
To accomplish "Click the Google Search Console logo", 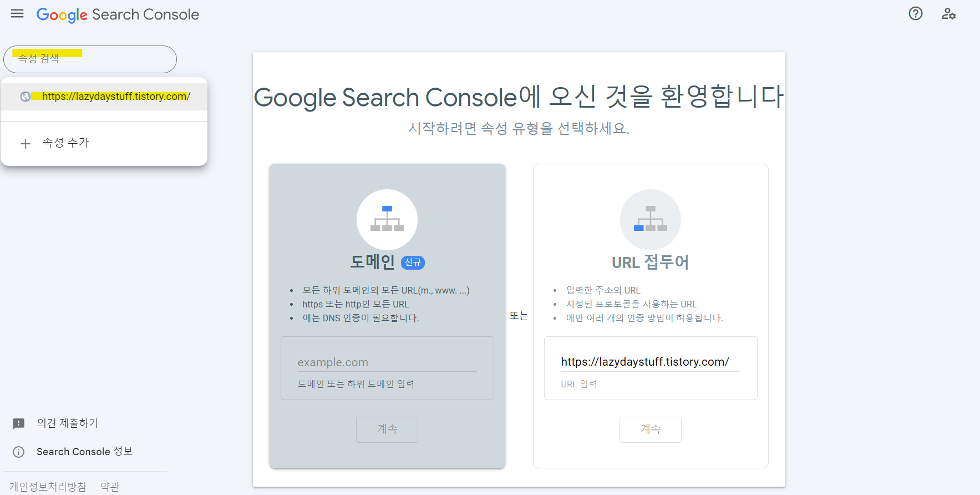I will [x=118, y=14].
